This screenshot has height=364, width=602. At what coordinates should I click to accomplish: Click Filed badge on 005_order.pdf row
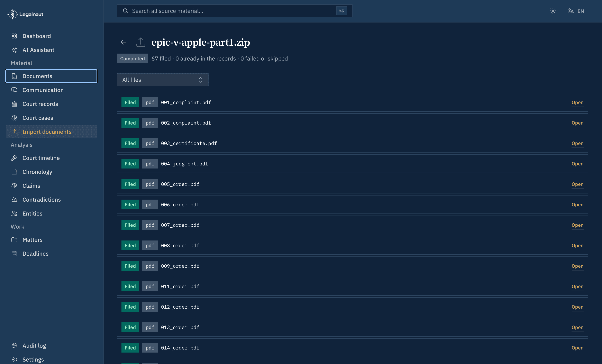130,184
